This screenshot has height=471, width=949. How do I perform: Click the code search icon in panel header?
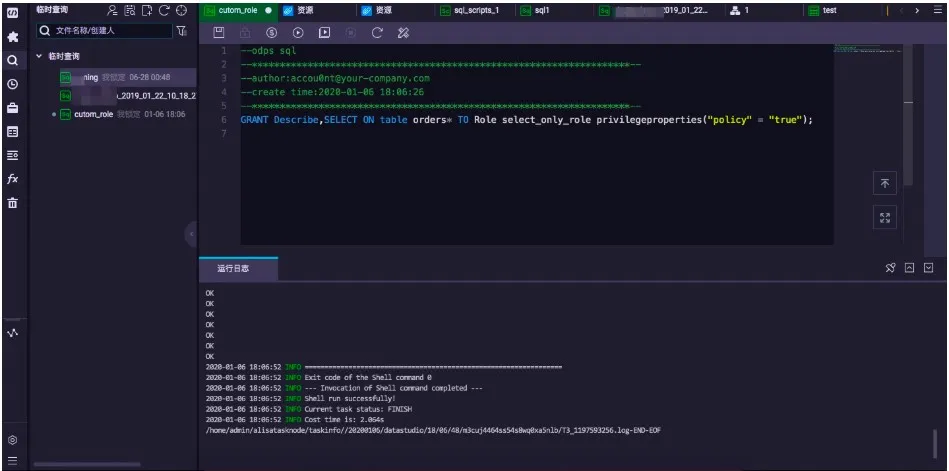click(130, 10)
